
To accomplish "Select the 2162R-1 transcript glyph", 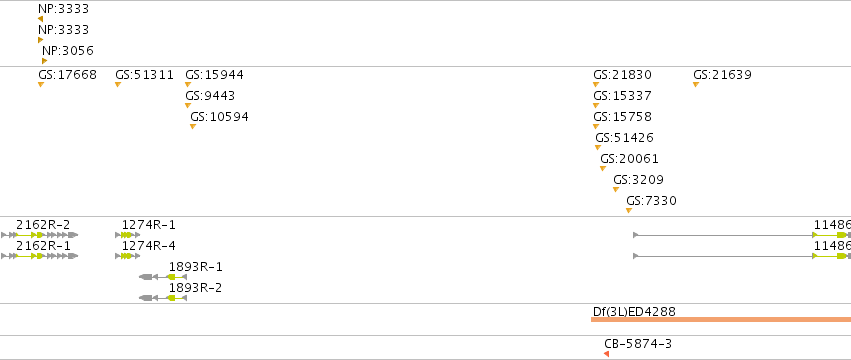I will point(40,256).
